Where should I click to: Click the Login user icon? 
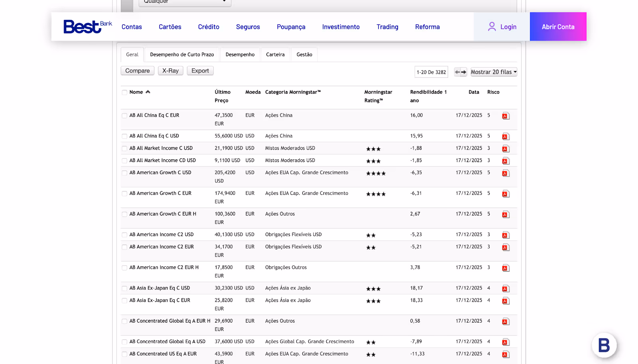coord(492,27)
